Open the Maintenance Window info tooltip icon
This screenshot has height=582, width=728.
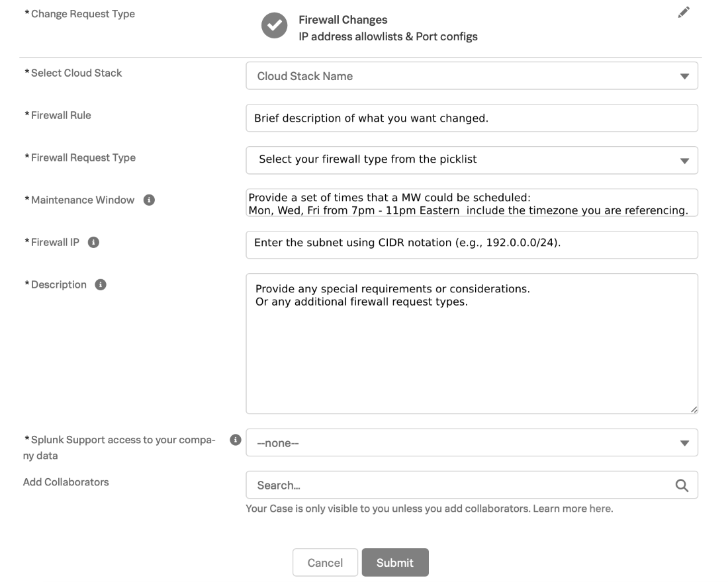click(x=150, y=200)
